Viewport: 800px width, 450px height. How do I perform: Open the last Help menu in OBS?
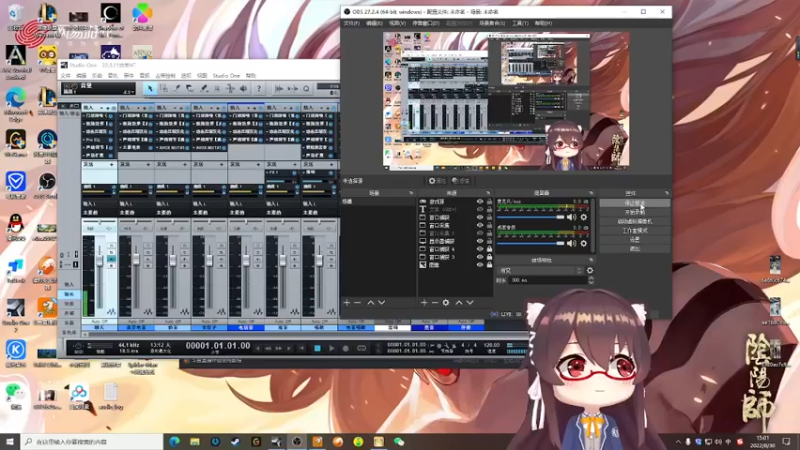click(543, 23)
